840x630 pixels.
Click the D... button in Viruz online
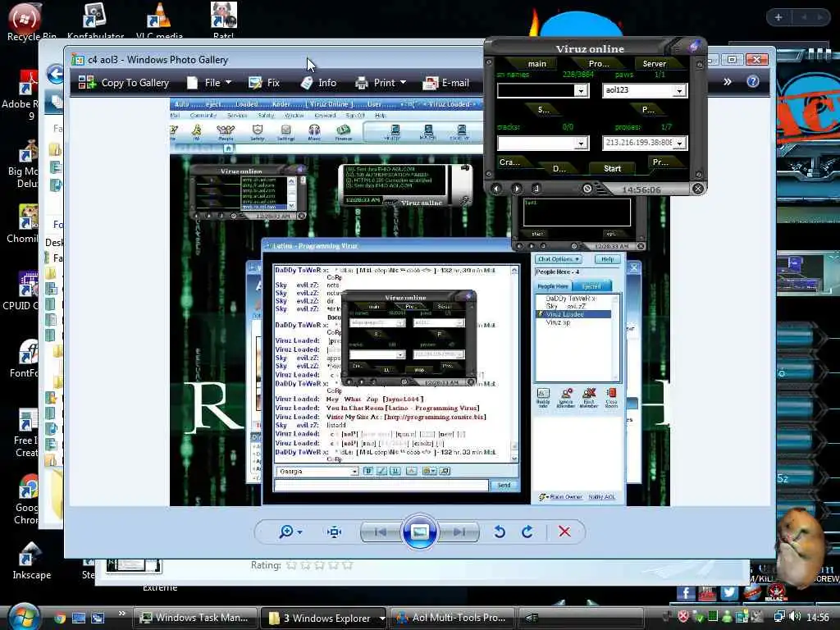[x=559, y=168]
